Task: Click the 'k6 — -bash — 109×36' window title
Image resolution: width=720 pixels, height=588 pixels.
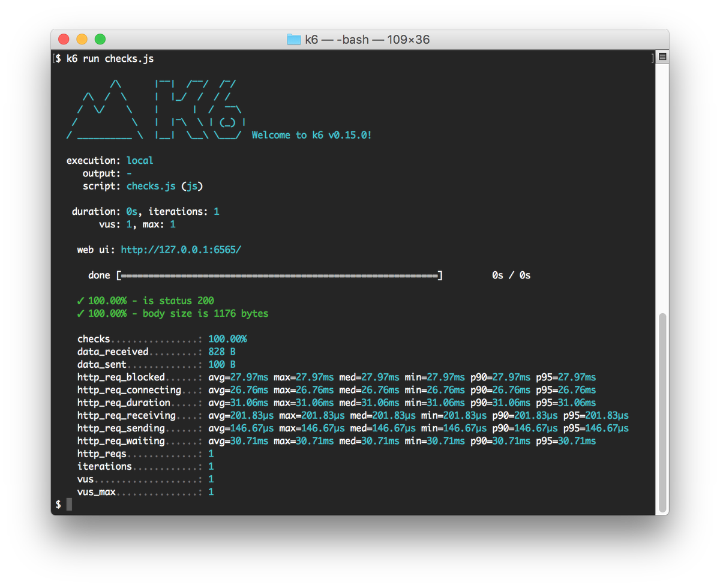Action: (367, 40)
